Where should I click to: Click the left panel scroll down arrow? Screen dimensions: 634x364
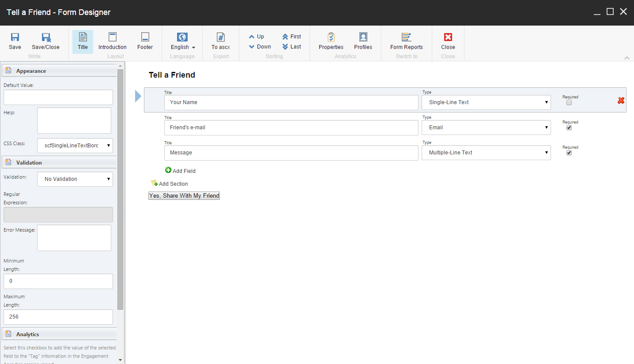[x=121, y=360]
